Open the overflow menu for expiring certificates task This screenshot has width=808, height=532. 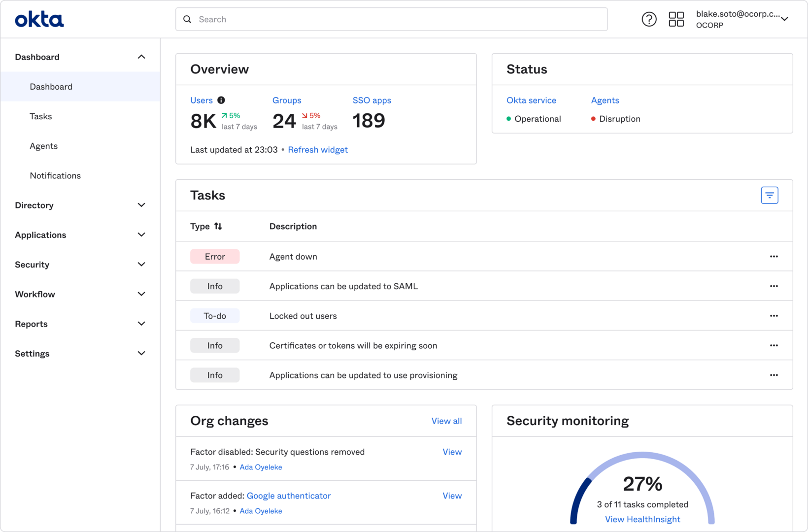pyautogui.click(x=774, y=345)
